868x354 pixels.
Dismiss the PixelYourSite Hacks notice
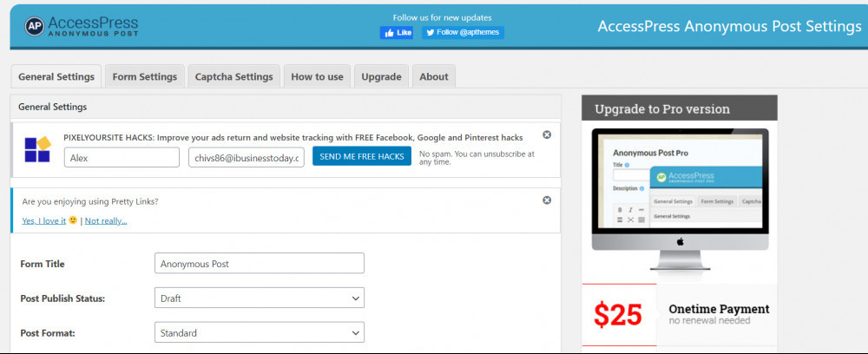[x=546, y=135]
